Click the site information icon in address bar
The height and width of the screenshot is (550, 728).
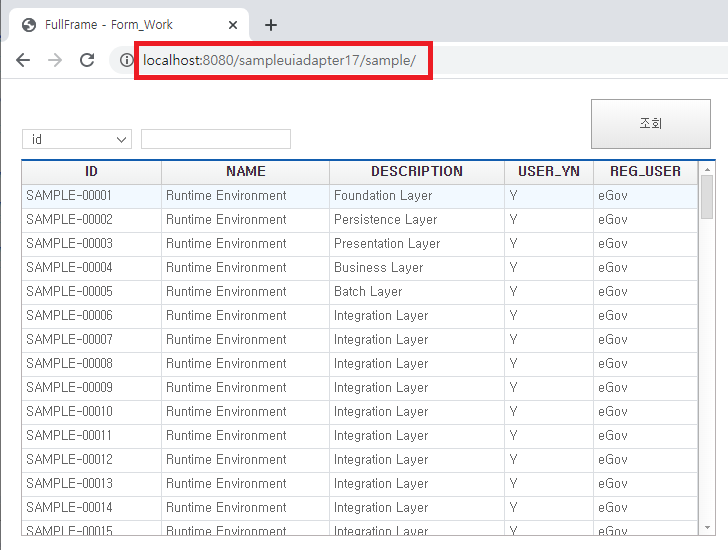coord(126,60)
